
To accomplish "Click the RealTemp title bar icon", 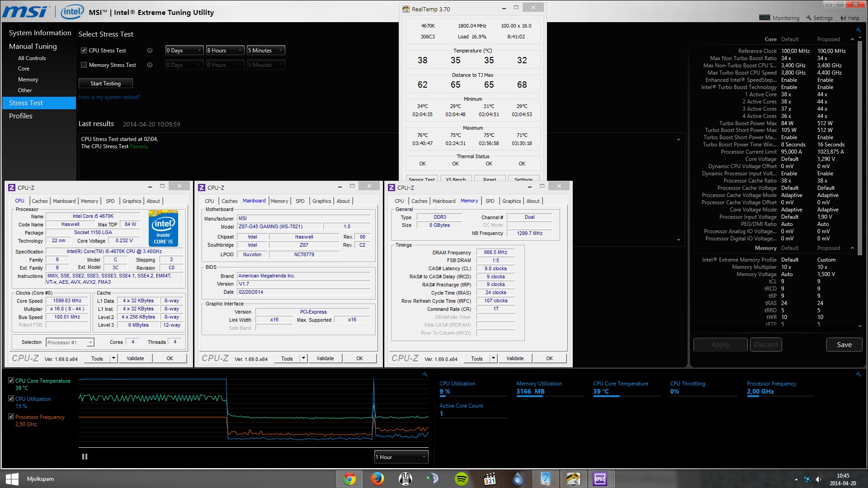I will click(x=406, y=9).
